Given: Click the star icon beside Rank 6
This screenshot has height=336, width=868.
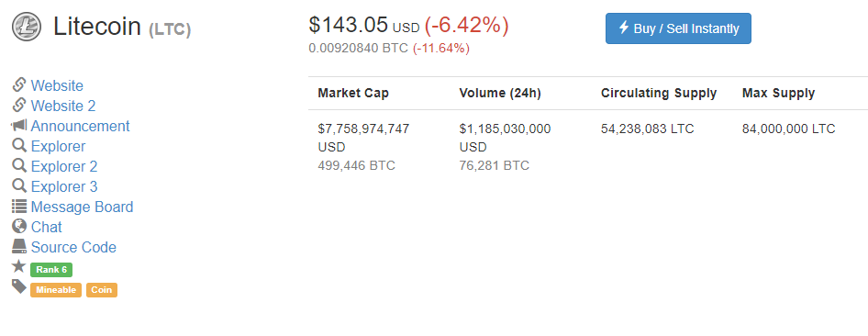Looking at the screenshot, I should pyautogui.click(x=19, y=266).
